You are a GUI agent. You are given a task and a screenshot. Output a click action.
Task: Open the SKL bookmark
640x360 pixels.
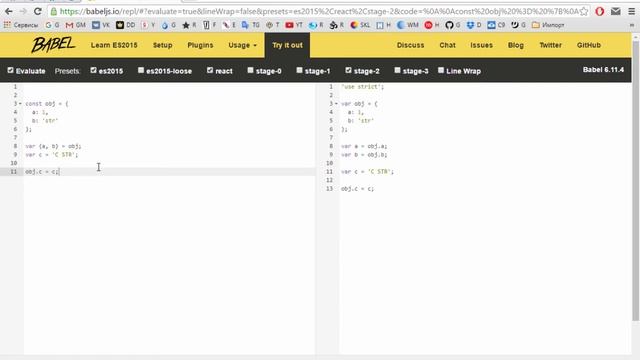pyautogui.click(x=360, y=25)
